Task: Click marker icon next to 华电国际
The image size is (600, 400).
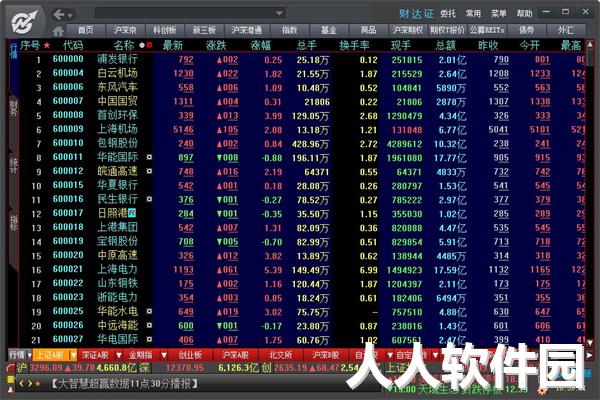Action: tap(149, 339)
